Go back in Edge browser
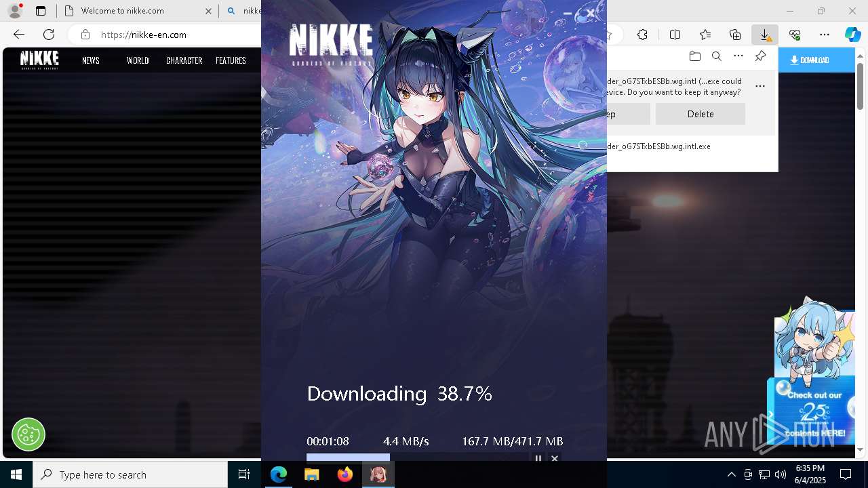Screen dimensions: 868x488 click(18, 35)
